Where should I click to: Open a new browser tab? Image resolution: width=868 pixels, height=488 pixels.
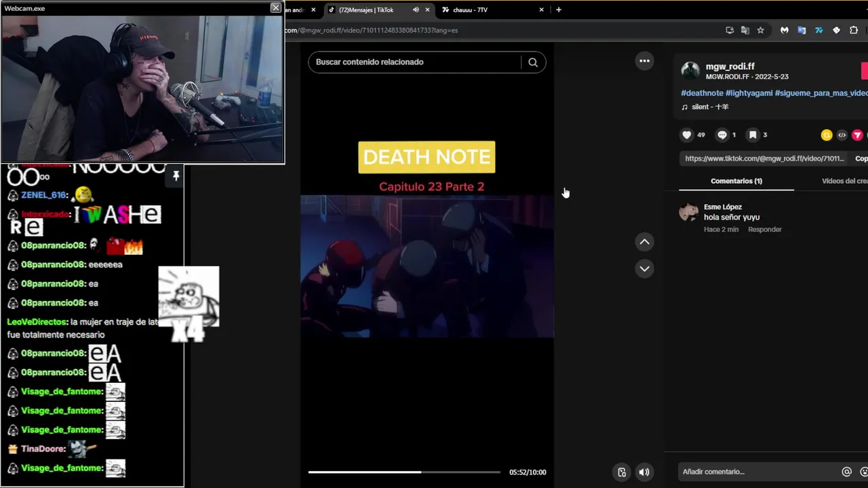tap(559, 10)
